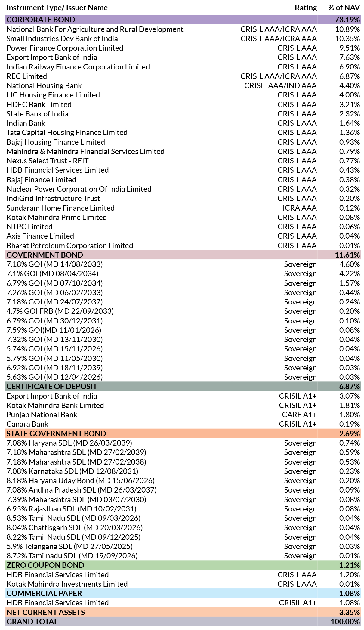Select the Nexus Select Trust - REIT row
The height and width of the screenshot is (630, 364).
[183, 161]
